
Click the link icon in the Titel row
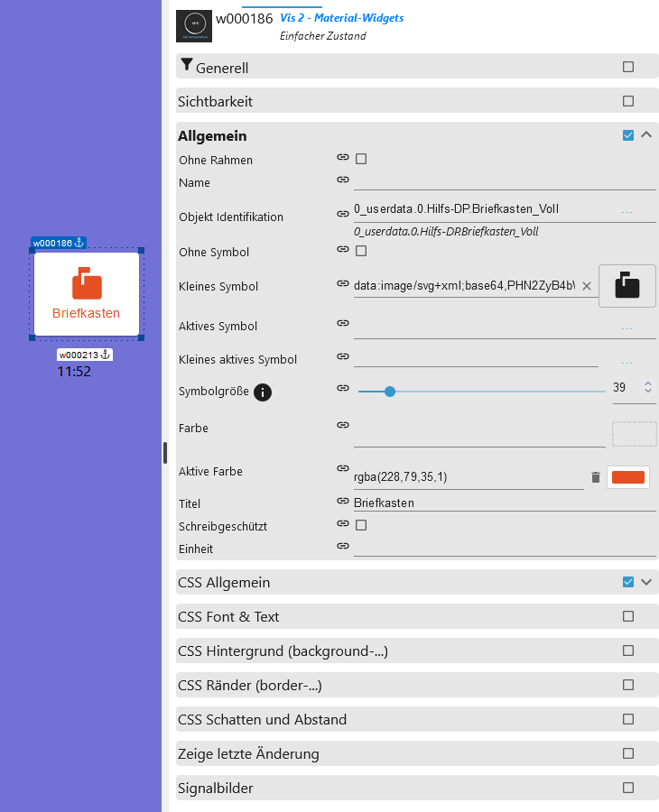[343, 501]
